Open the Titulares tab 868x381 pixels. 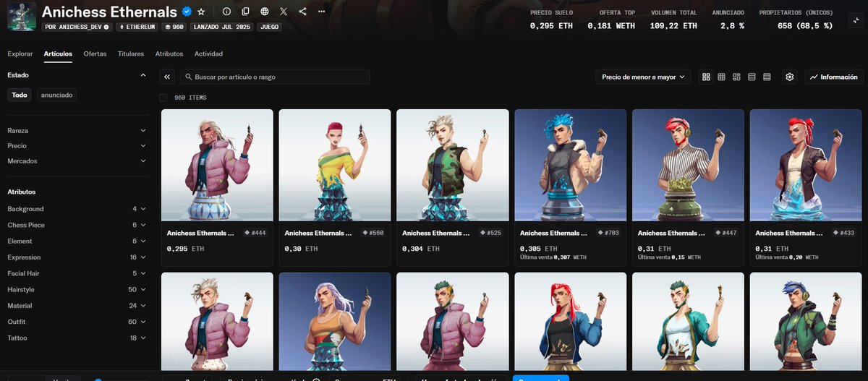(x=131, y=54)
